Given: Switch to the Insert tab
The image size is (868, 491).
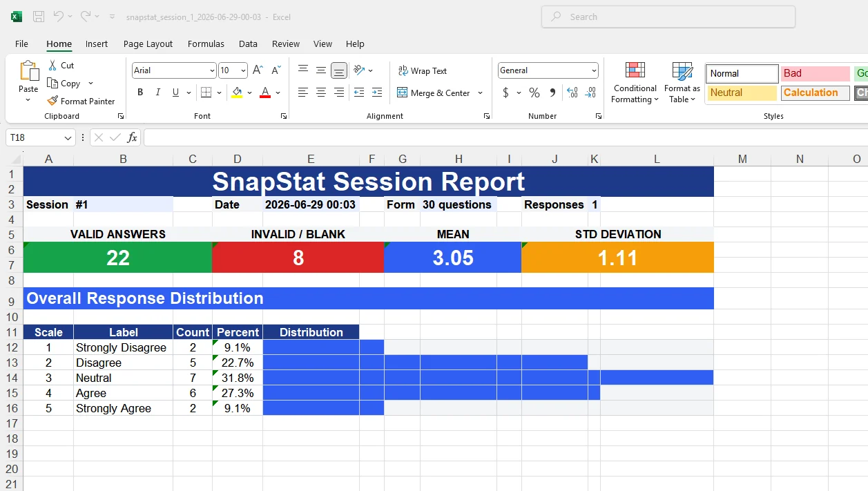Looking at the screenshot, I should pyautogui.click(x=97, y=44).
